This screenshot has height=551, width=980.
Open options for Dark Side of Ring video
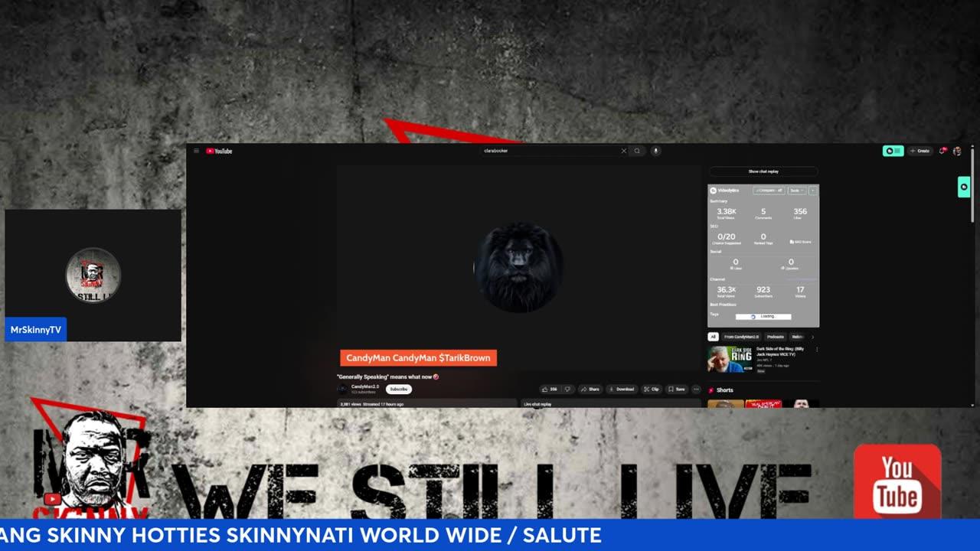pos(816,350)
